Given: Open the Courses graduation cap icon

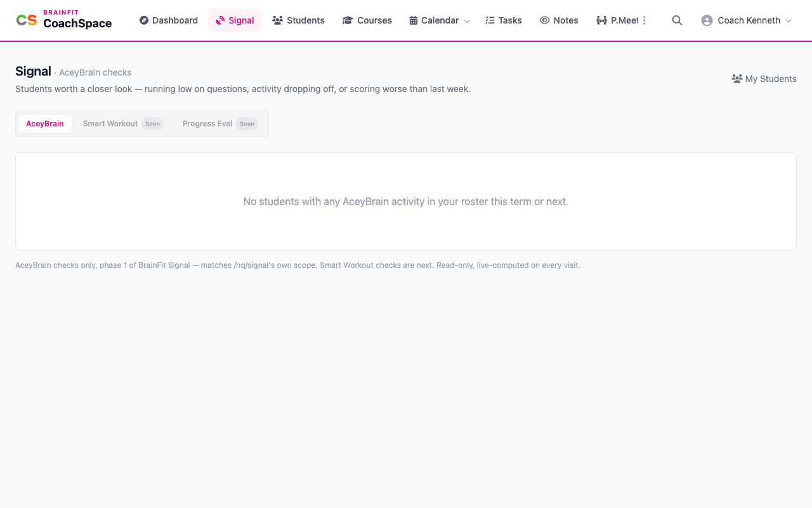Looking at the screenshot, I should (348, 20).
